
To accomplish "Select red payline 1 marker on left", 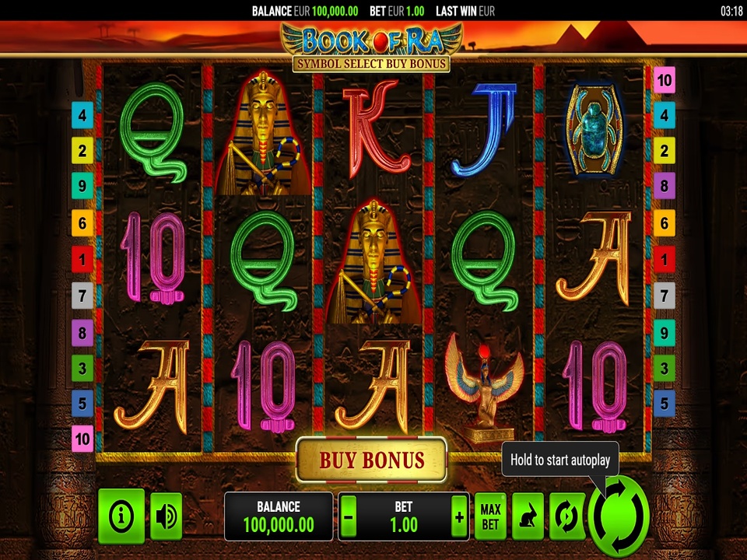I will coord(82,260).
